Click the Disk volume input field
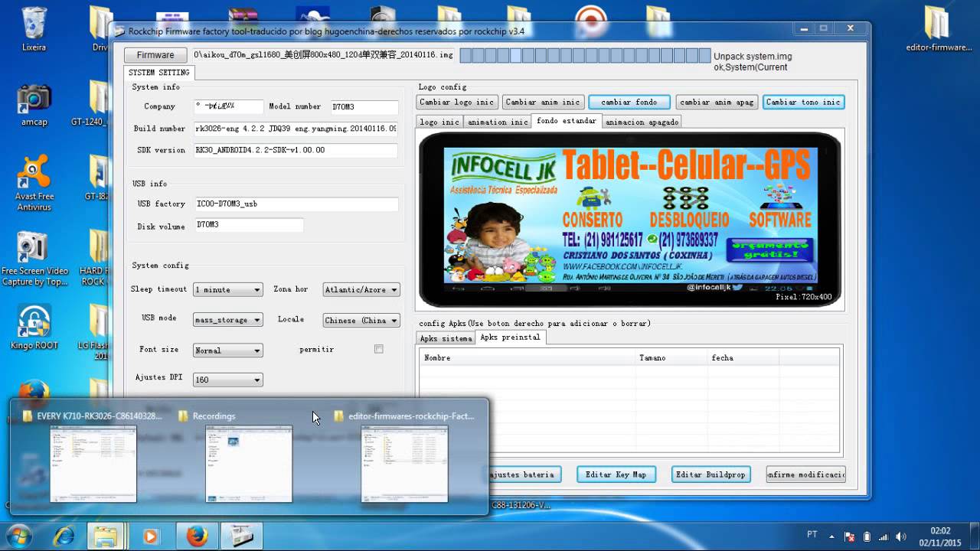 (x=249, y=225)
